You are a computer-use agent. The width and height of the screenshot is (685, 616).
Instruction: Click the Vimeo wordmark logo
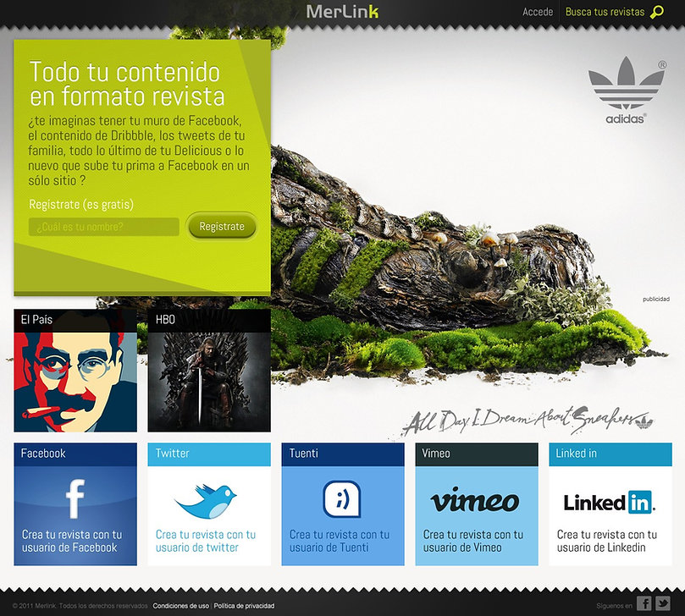click(x=475, y=500)
